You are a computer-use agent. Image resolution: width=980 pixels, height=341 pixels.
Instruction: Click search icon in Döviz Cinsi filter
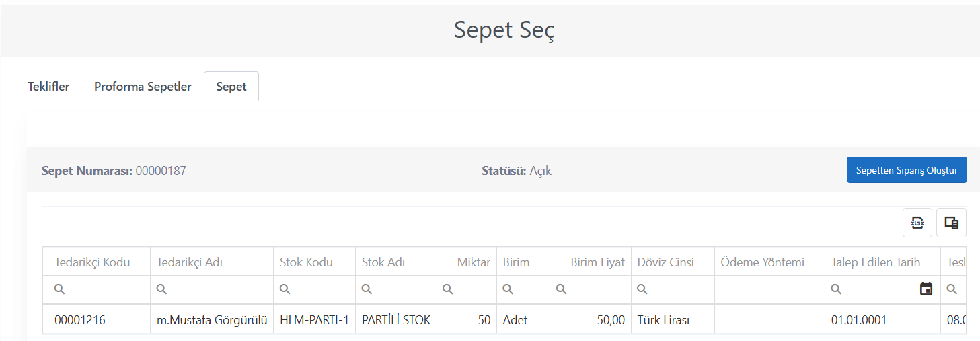coord(642,289)
